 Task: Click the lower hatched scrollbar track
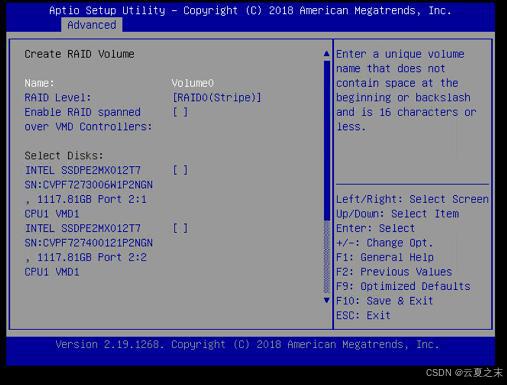(x=327, y=257)
